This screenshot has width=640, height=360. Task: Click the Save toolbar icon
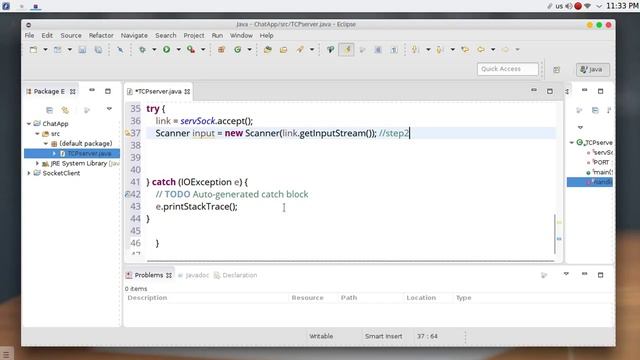click(x=82, y=50)
